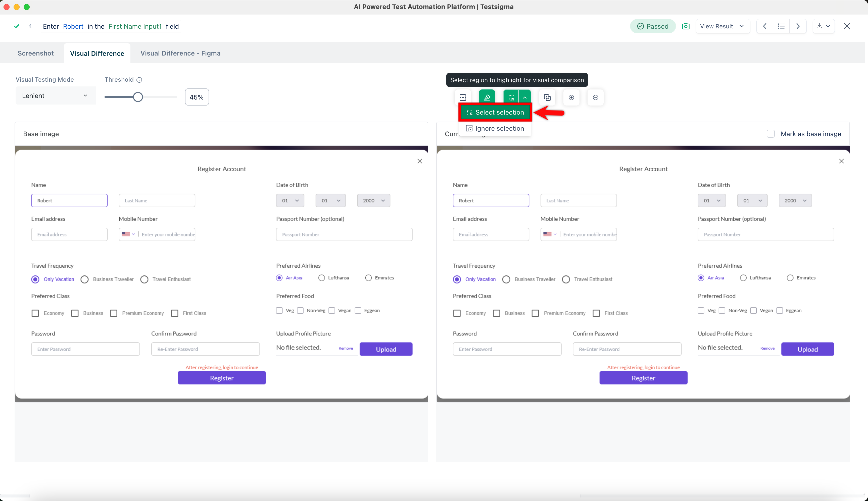The height and width of the screenshot is (501, 868).
Task: Click Register button in Base image
Action: click(x=222, y=378)
